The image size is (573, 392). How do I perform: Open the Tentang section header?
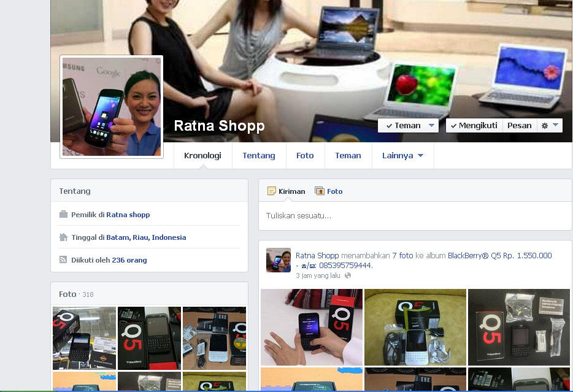(x=75, y=191)
